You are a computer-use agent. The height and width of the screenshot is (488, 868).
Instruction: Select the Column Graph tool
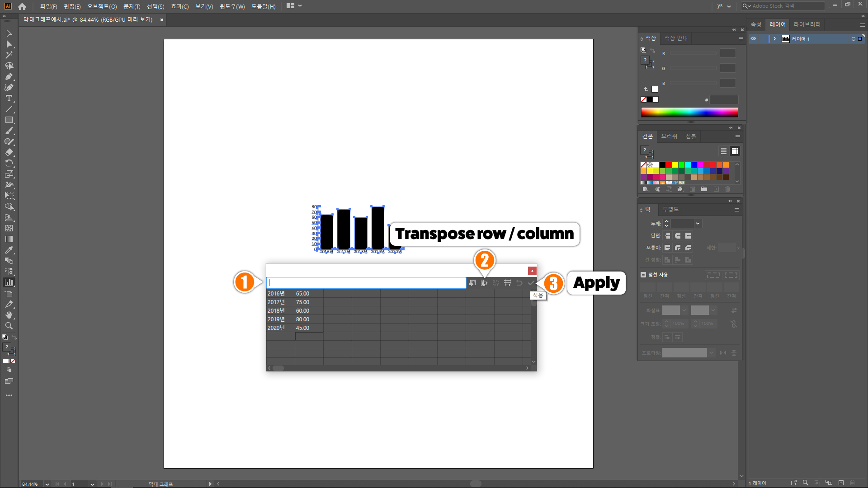(9, 282)
